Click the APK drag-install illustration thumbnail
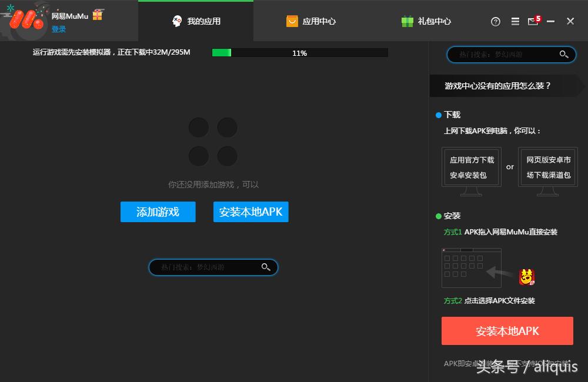The width and height of the screenshot is (588, 382). (471, 267)
